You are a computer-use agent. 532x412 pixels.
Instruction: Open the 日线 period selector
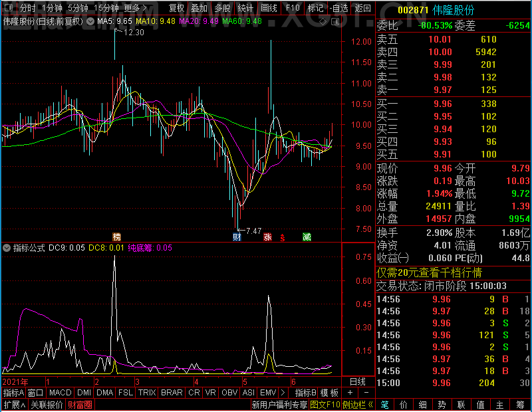(x=358, y=381)
